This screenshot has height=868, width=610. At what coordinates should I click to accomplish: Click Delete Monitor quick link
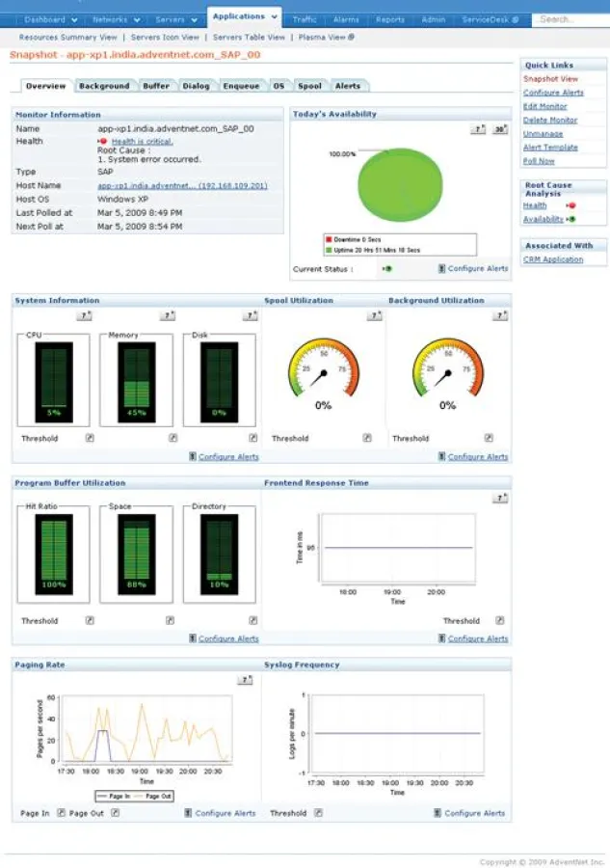click(x=550, y=121)
